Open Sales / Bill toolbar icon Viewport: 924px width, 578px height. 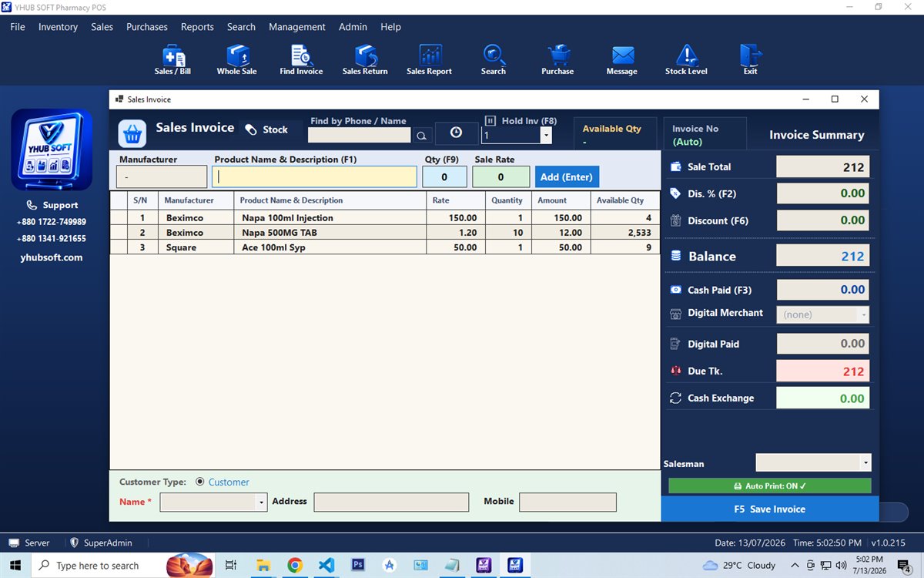point(172,59)
